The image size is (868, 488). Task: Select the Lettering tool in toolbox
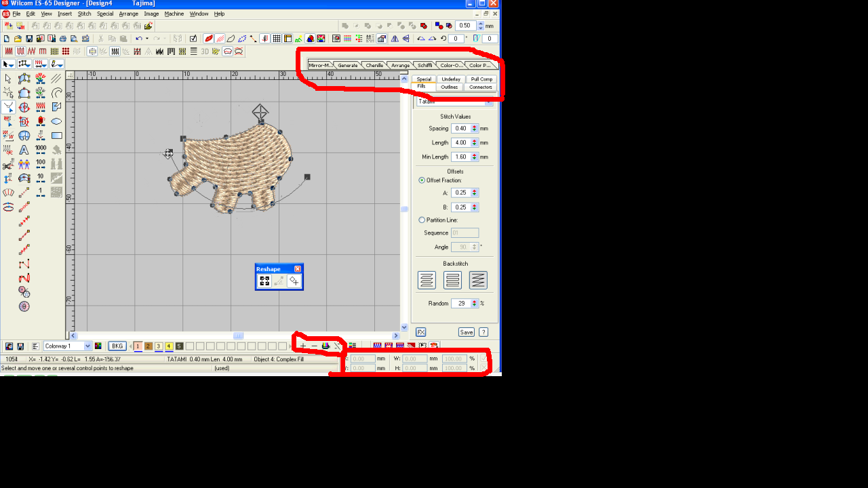(x=24, y=150)
